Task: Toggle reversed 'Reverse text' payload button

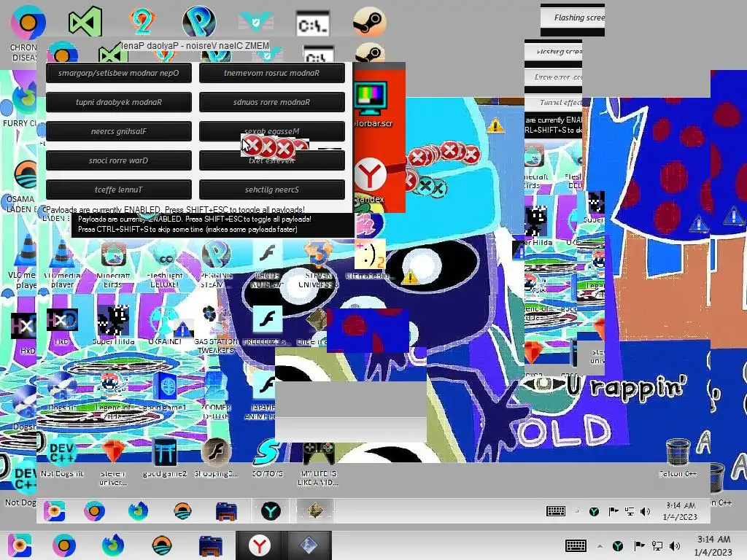Action: click(x=271, y=160)
